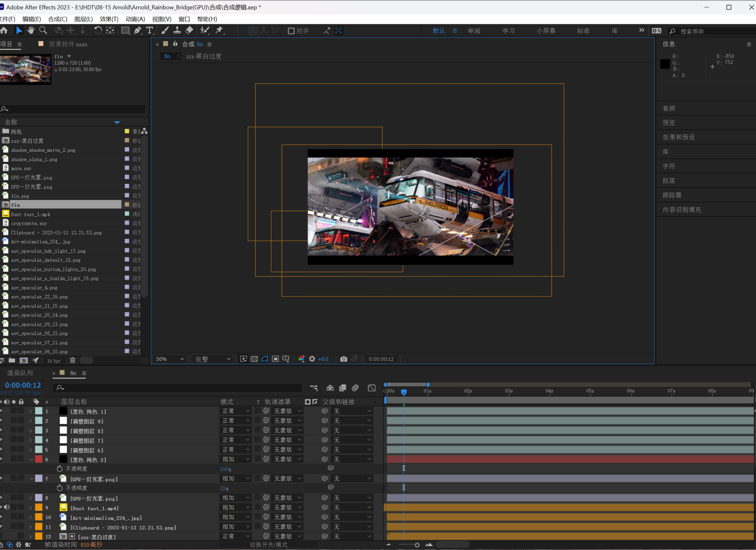Select the Hand tool
Viewport: 756px width, 550px height.
31,31
